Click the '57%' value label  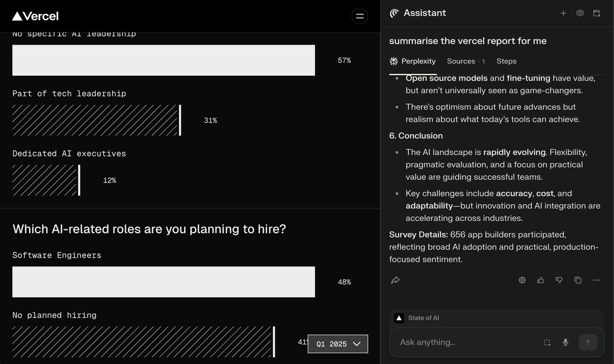[344, 61]
